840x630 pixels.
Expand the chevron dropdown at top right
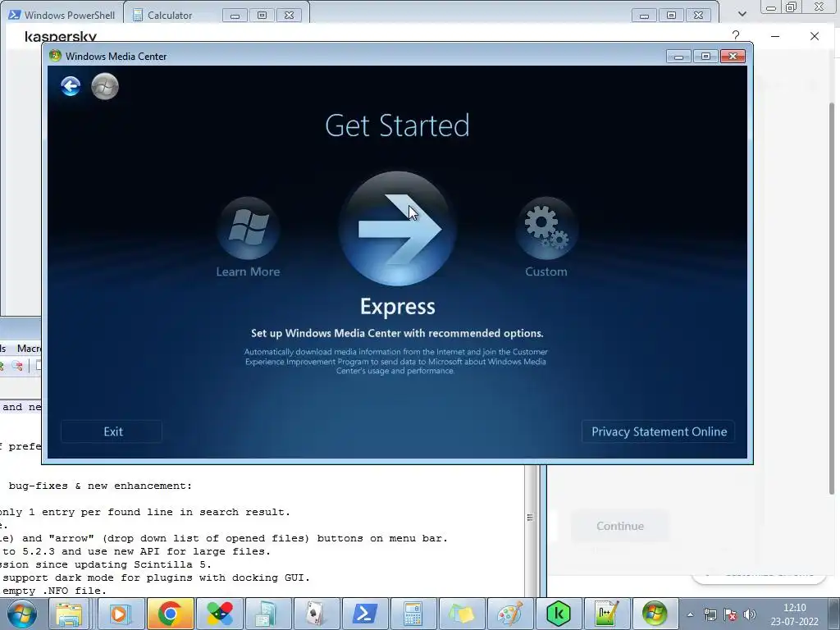click(742, 14)
